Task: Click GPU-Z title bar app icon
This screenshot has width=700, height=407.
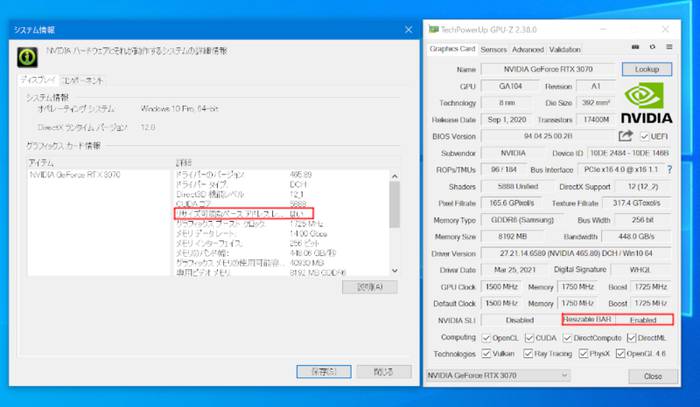Action: (x=433, y=29)
